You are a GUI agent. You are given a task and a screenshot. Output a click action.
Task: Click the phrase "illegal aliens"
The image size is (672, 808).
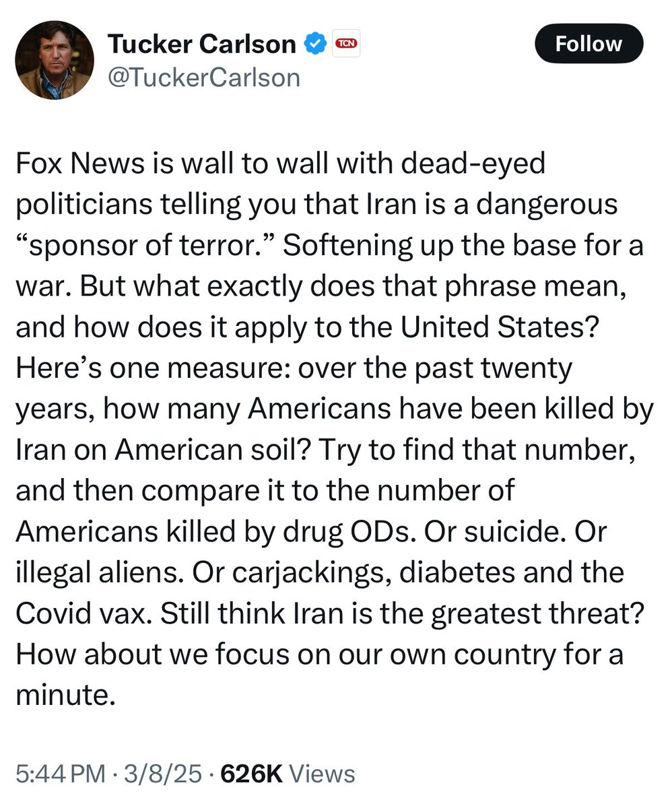click(99, 572)
